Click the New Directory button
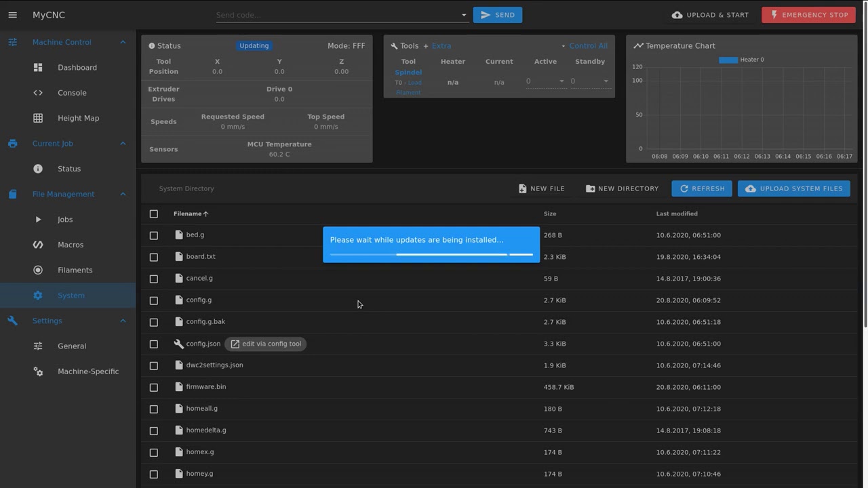The width and height of the screenshot is (868, 488). (x=622, y=188)
